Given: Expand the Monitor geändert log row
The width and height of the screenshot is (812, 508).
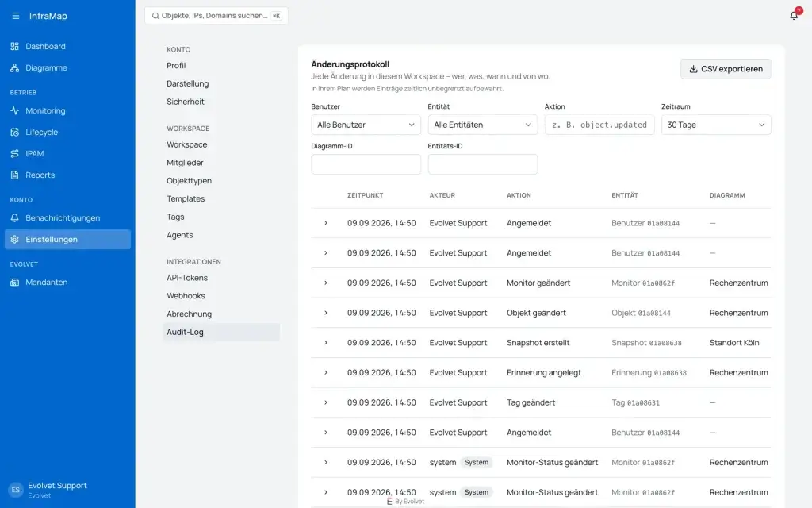Looking at the screenshot, I should click(326, 283).
